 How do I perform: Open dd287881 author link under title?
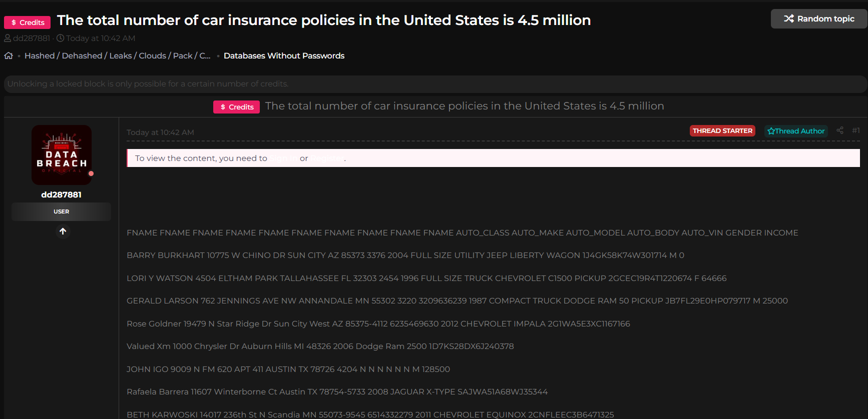click(32, 38)
